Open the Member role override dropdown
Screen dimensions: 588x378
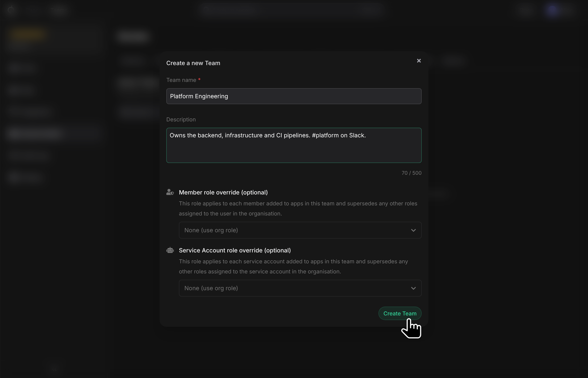point(300,230)
